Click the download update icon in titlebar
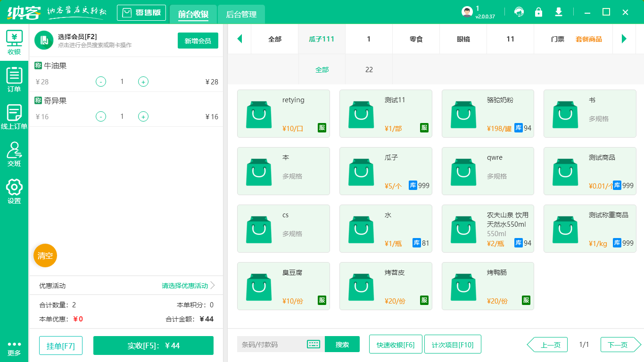This screenshot has height=362, width=644. 559,12
